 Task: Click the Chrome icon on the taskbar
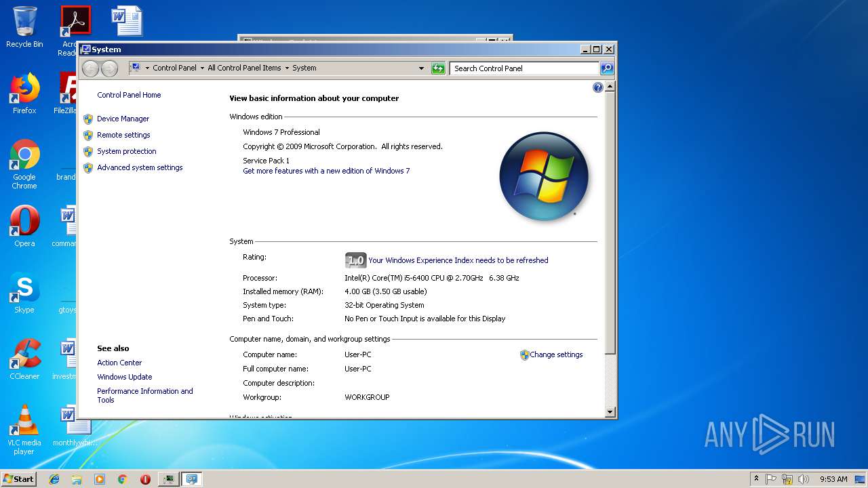pyautogui.click(x=122, y=479)
